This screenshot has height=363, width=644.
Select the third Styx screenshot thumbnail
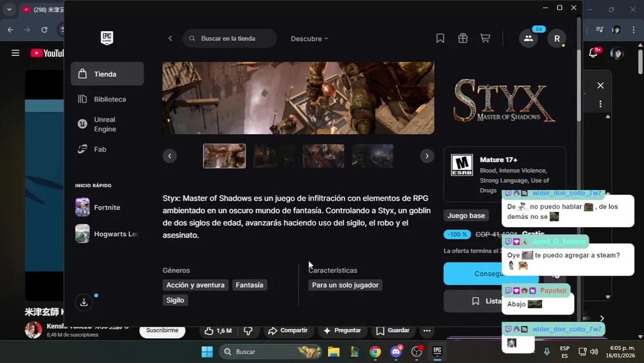tap(324, 156)
